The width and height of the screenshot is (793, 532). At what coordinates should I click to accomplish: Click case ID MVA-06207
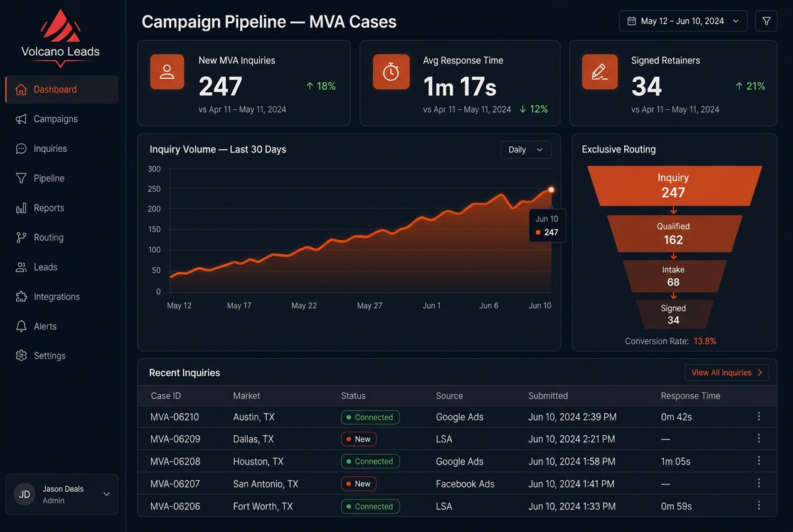(175, 484)
